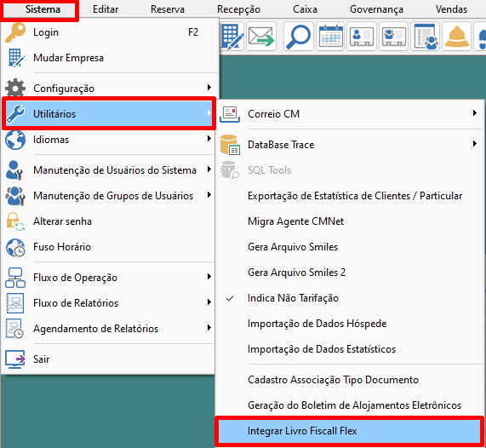Click the list with people toolbar icon
Viewport: 486px width, 448px height.
click(426, 37)
